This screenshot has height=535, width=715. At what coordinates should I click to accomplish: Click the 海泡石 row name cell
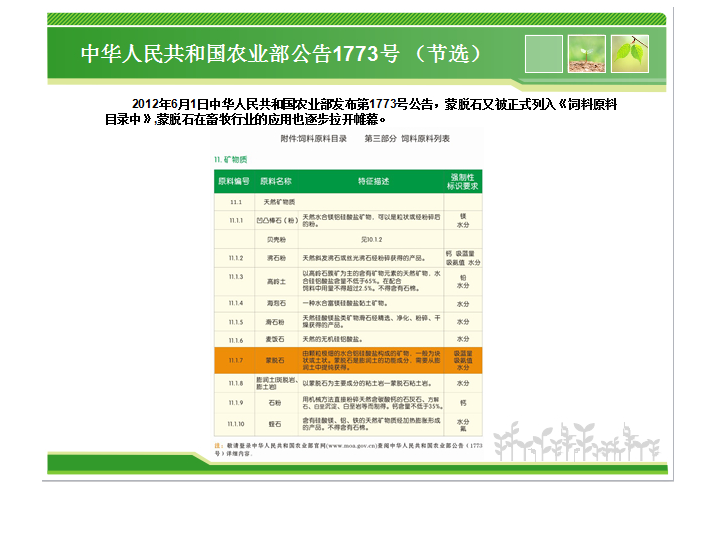point(276,303)
